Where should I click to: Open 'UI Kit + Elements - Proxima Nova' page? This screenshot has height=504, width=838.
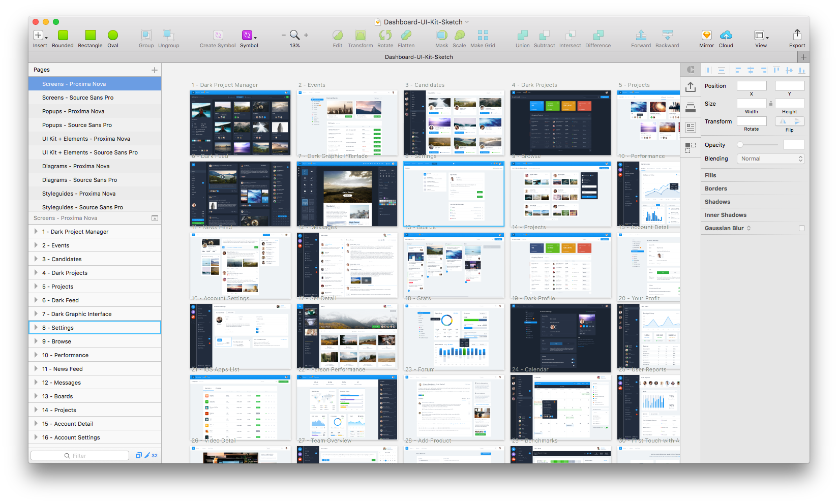pyautogui.click(x=86, y=139)
